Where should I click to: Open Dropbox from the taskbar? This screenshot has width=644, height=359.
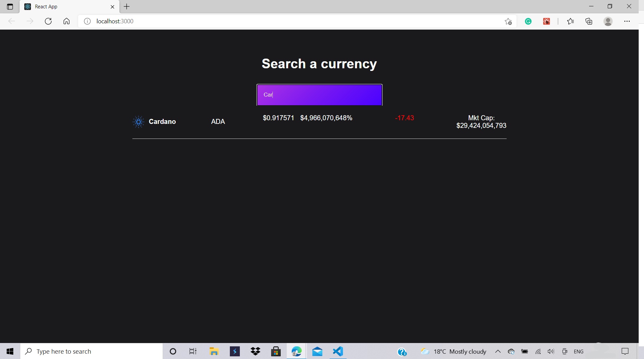pos(255,351)
